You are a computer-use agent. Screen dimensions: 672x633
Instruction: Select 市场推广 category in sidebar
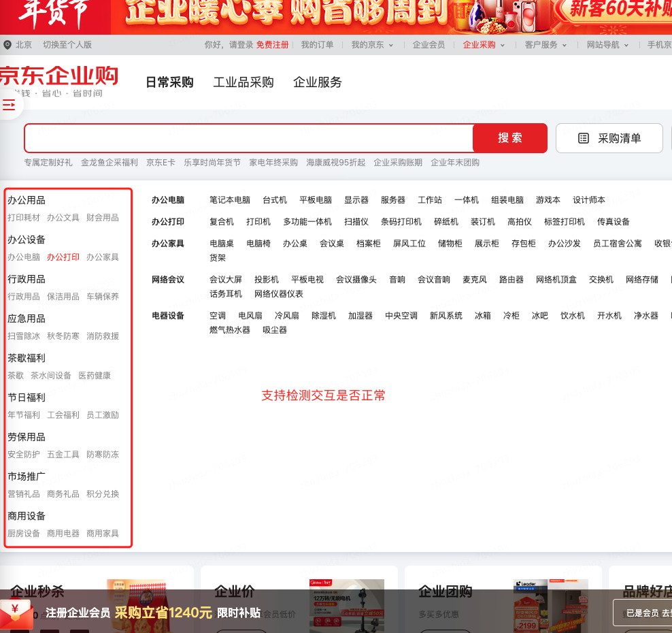pos(27,476)
